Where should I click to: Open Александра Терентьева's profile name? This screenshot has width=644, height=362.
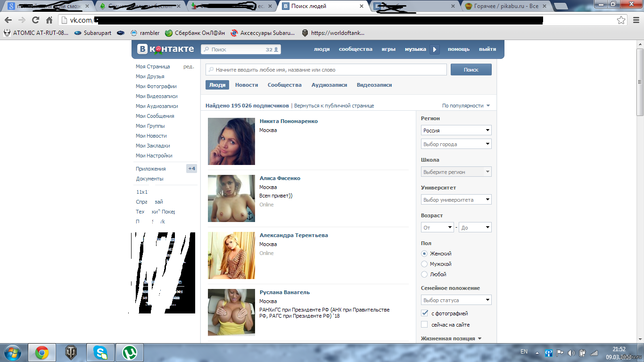pyautogui.click(x=294, y=235)
